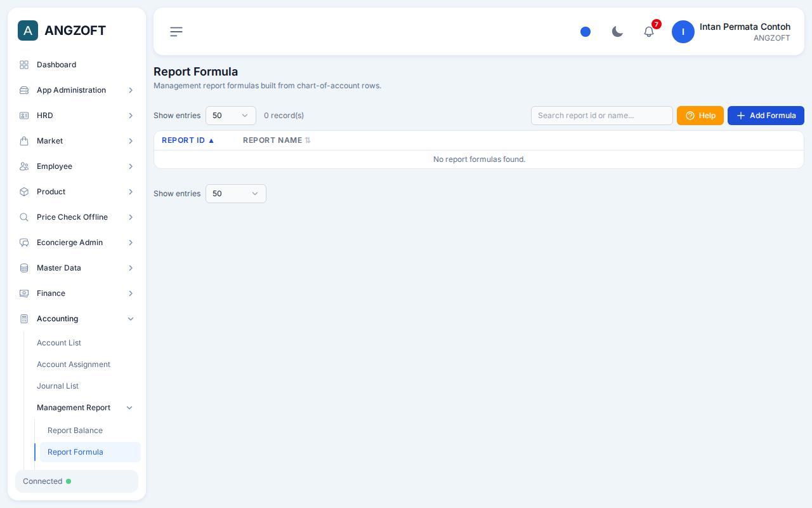The image size is (812, 508).
Task: Click the Finance money icon
Action: click(x=24, y=293)
